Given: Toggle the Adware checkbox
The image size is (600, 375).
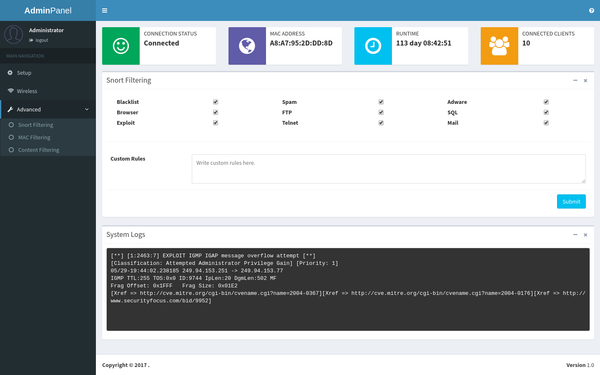Looking at the screenshot, I should pyautogui.click(x=546, y=102).
